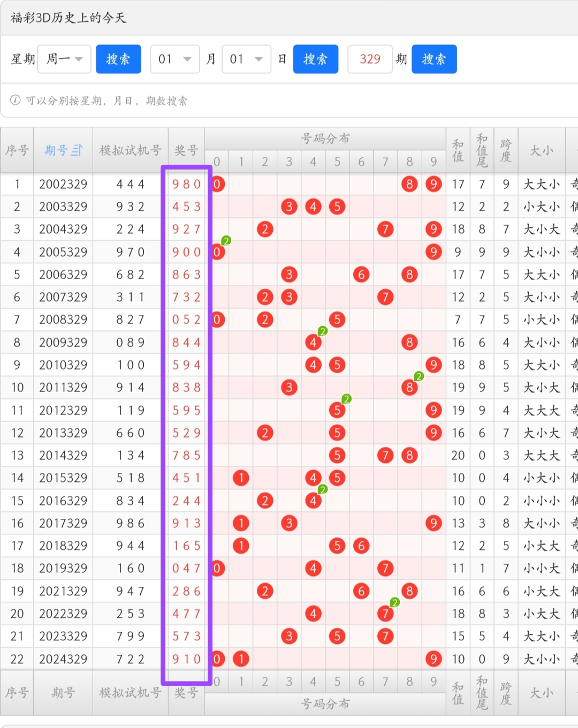Click red ball 2 in row 2013329
Screen dimensions: 578x728
(265, 433)
